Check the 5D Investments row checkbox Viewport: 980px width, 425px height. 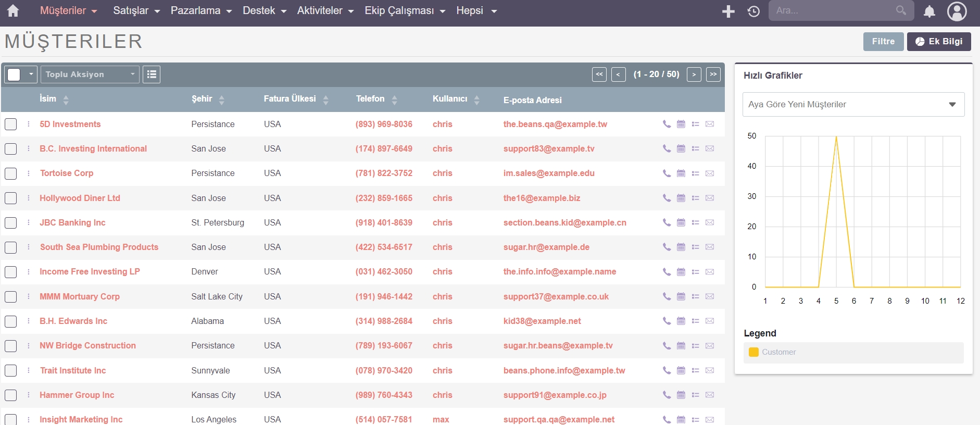[x=10, y=124]
